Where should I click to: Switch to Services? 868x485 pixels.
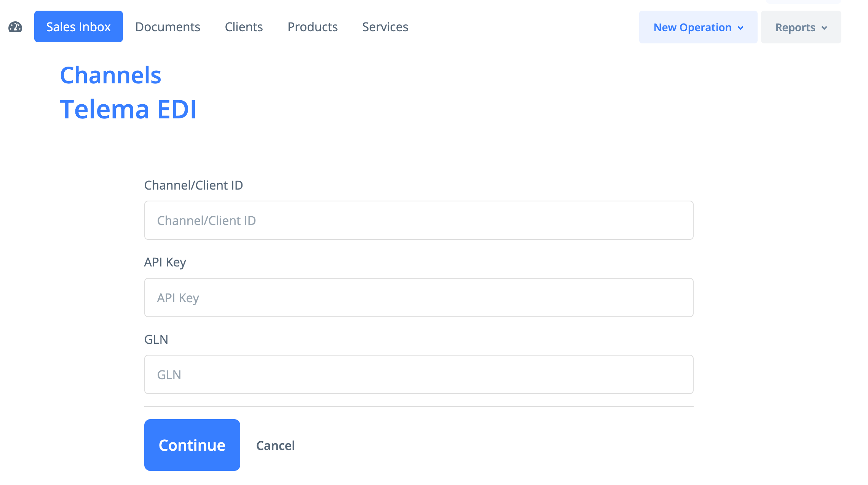pos(385,27)
